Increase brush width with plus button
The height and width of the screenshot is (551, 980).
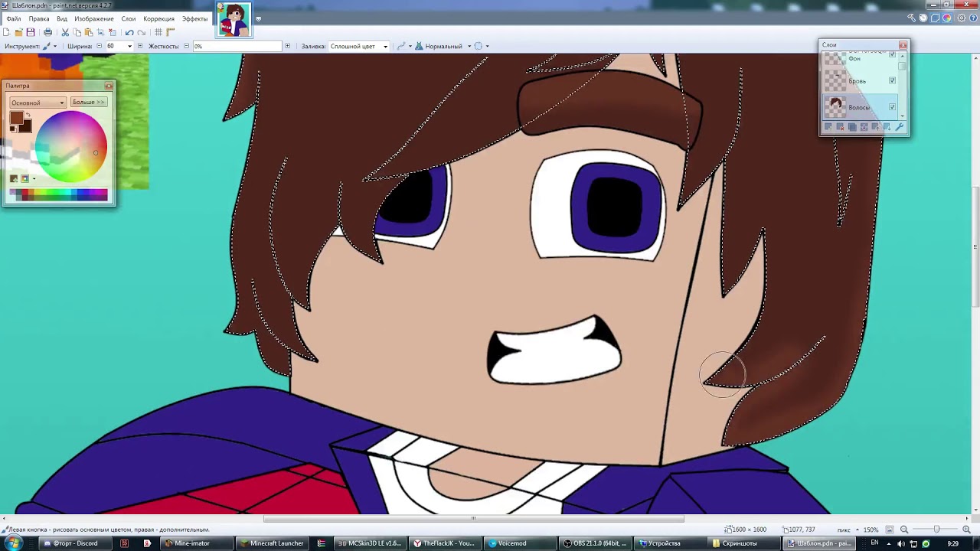tap(140, 46)
